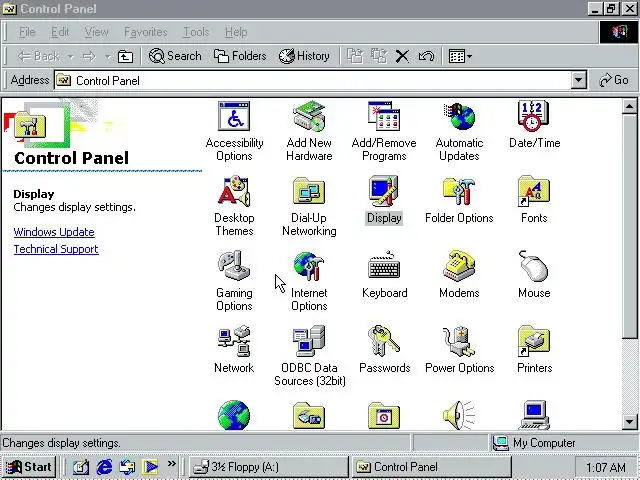The width and height of the screenshot is (640, 480).
Task: Open the Favorites menu
Action: [x=146, y=32]
